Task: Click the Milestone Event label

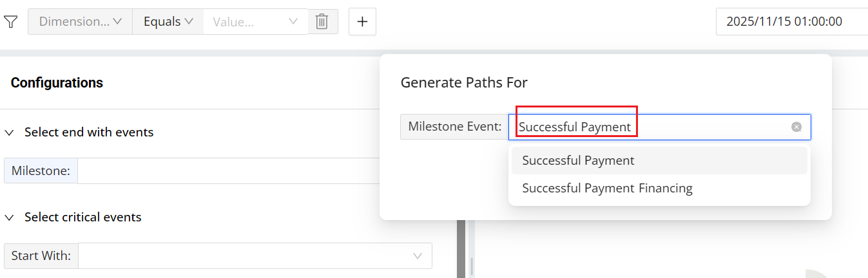Action: click(x=454, y=127)
